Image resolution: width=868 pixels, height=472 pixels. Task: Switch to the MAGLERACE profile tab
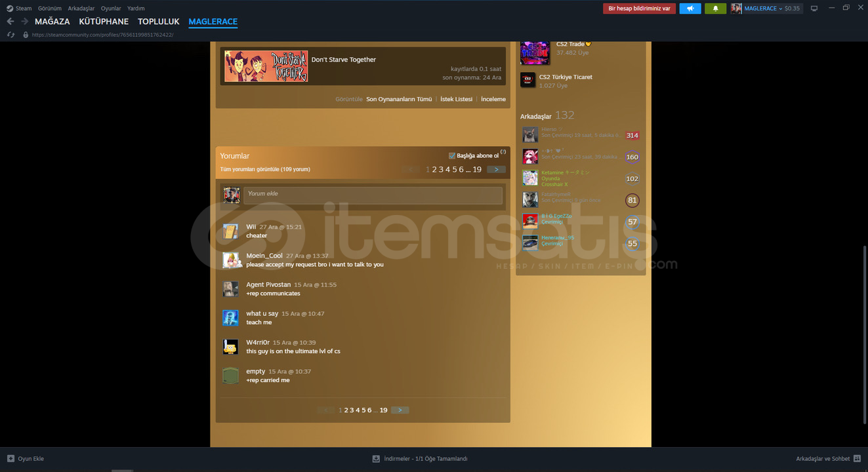click(x=213, y=22)
